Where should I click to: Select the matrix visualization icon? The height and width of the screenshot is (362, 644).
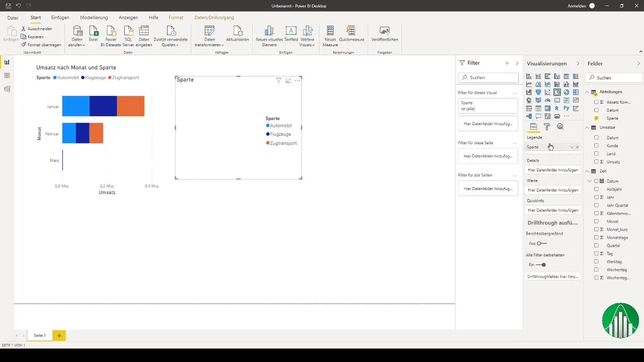coord(547,108)
